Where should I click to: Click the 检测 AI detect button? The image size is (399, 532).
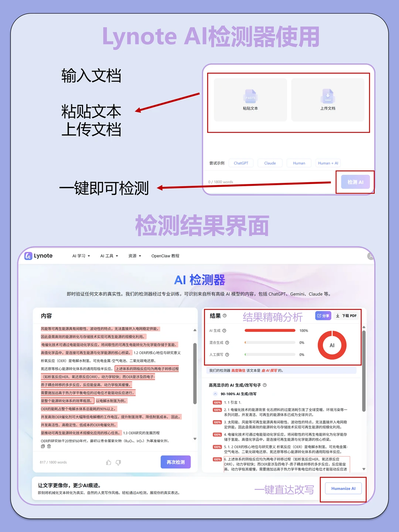[355, 182]
